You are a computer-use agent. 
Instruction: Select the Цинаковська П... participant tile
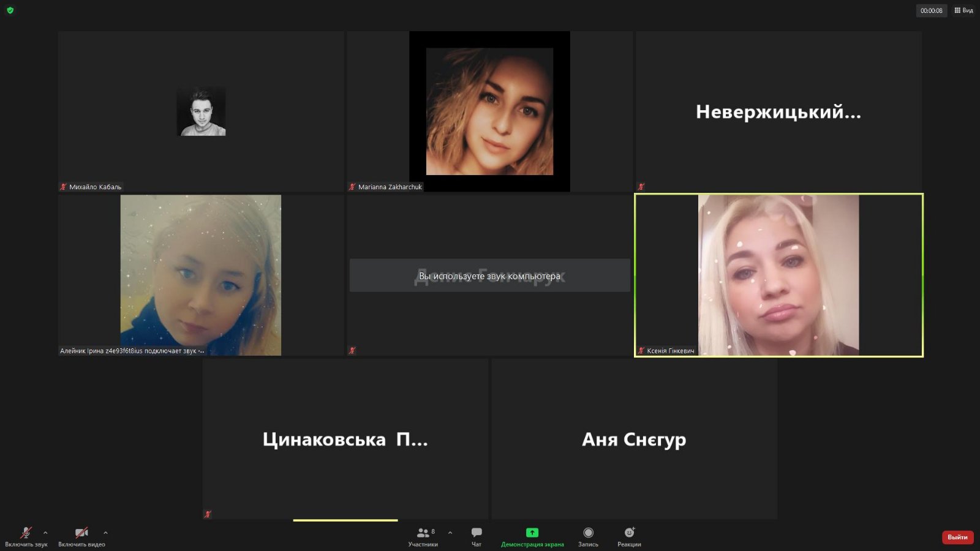coord(345,439)
